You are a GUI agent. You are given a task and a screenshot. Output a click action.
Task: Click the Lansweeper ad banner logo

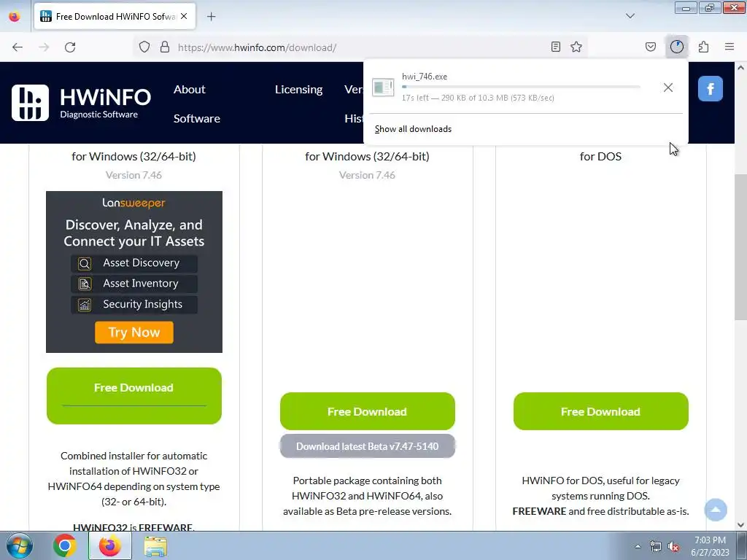(x=134, y=203)
